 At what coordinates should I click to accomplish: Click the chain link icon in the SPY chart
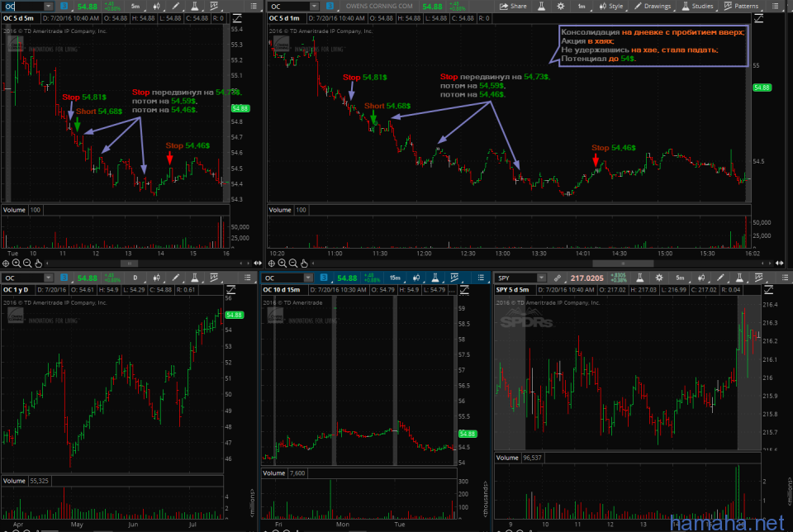coord(558,278)
